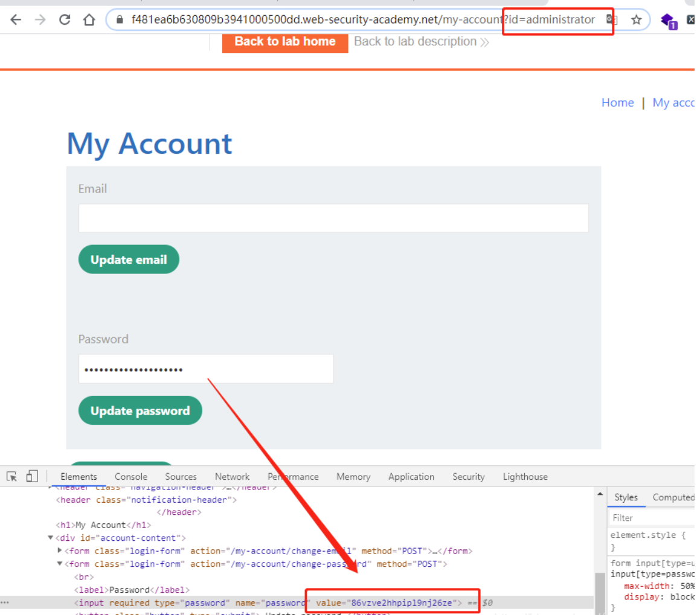Click the browser Forward arrow
The width and height of the screenshot is (700, 615).
pyautogui.click(x=40, y=20)
